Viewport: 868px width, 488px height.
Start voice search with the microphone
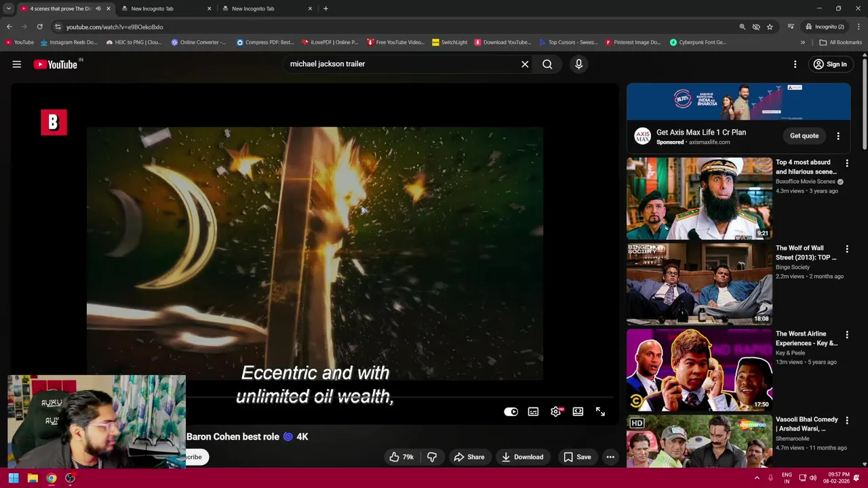(578, 64)
